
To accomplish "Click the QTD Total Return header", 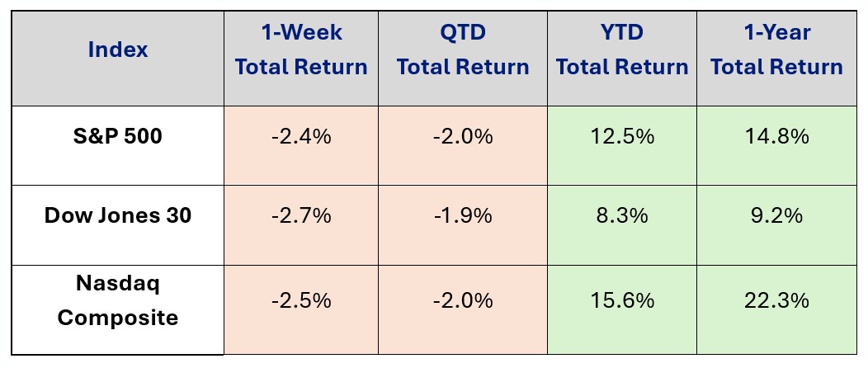I will [463, 50].
